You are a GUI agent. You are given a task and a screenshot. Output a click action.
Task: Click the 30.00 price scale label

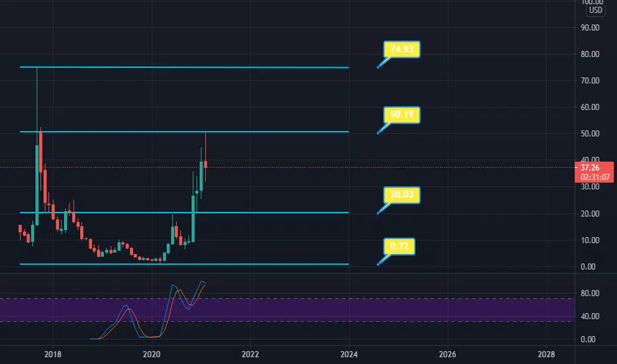point(590,187)
